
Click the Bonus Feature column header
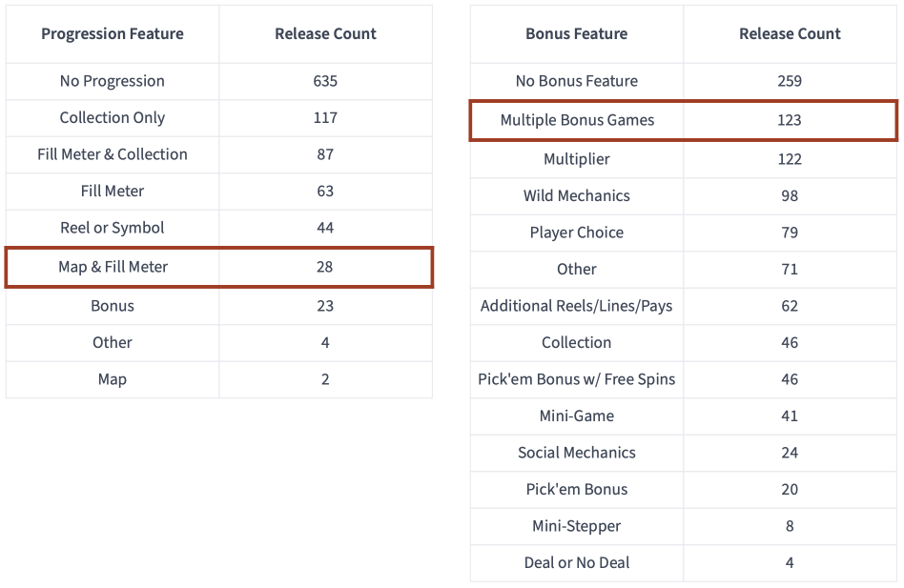[x=577, y=34]
